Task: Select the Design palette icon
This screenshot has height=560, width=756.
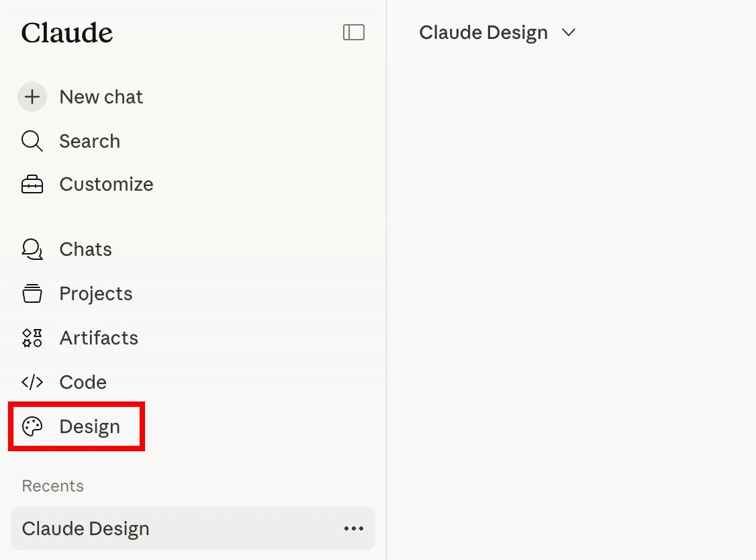Action: pos(32,426)
